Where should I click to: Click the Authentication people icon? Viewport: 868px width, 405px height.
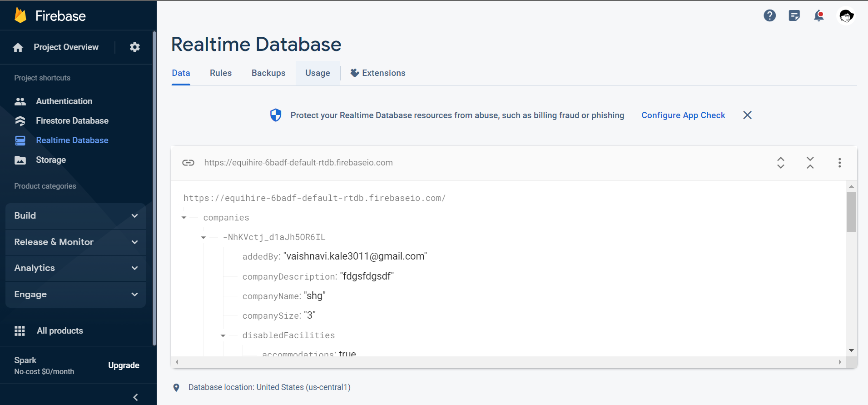[20, 101]
